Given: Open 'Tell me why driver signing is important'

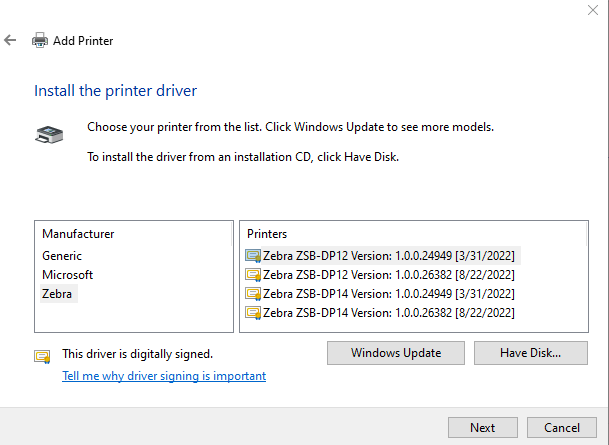Looking at the screenshot, I should tap(164, 376).
